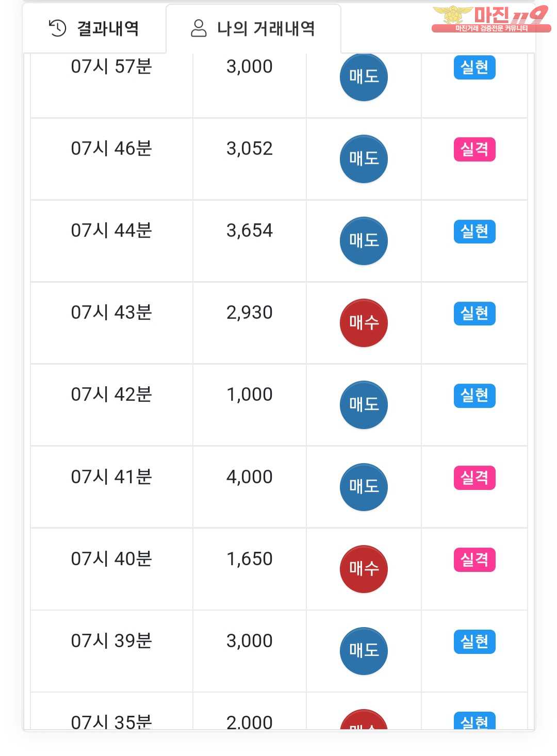The image size is (557, 756).
Task: Select the 07시 44분 time cell
Action: tap(111, 231)
